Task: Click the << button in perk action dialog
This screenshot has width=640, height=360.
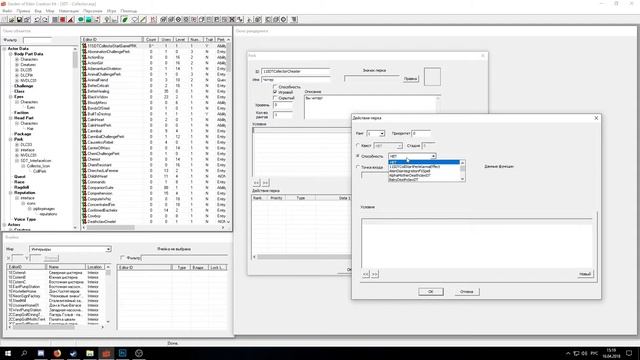Action: (366, 274)
